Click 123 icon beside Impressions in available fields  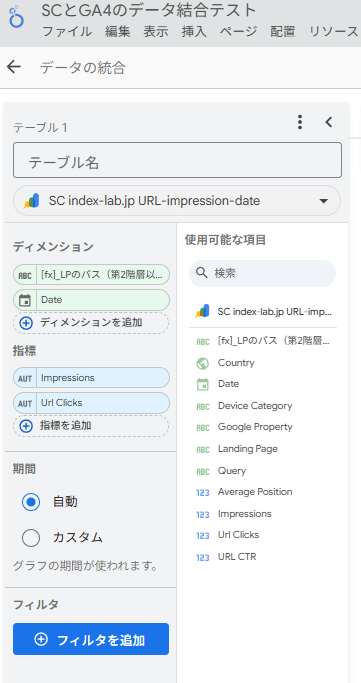[203, 515]
